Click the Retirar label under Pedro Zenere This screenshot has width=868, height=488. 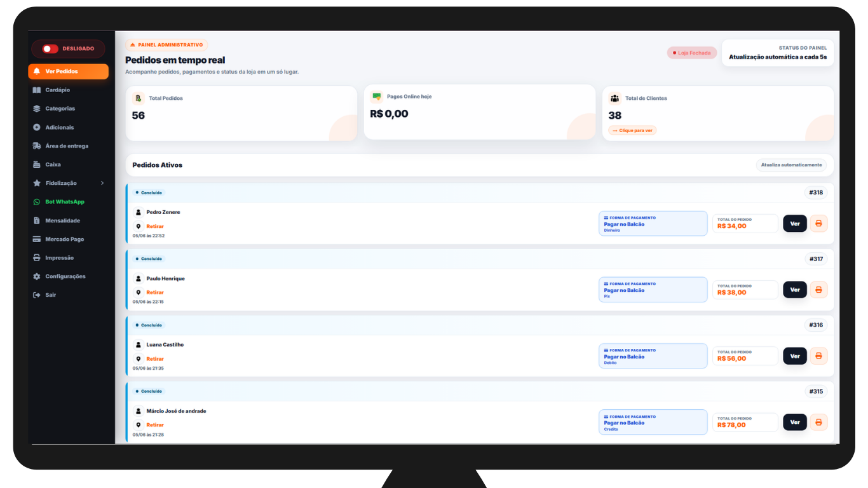coord(155,226)
